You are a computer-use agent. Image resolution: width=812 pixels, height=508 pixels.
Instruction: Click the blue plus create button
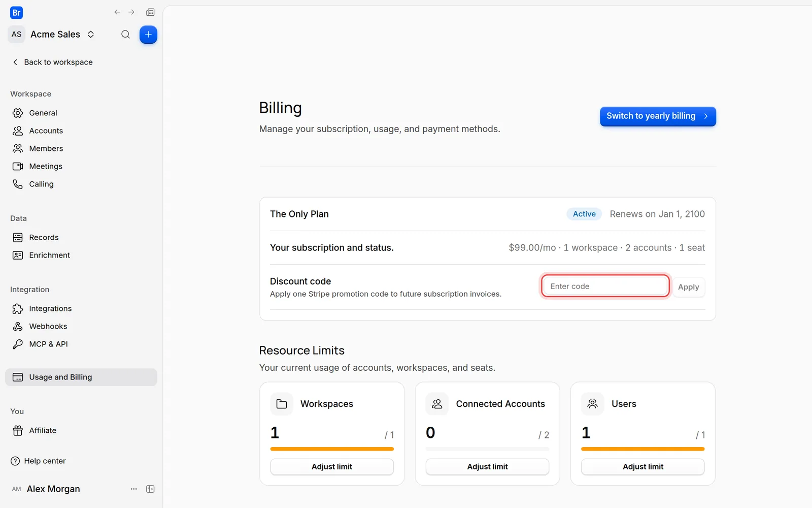(x=148, y=35)
